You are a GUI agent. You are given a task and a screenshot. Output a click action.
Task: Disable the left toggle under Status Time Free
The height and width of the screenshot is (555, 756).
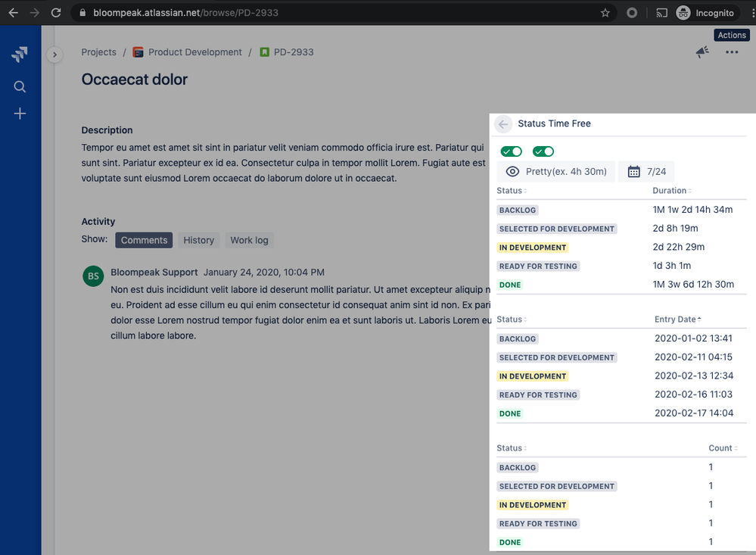click(511, 151)
